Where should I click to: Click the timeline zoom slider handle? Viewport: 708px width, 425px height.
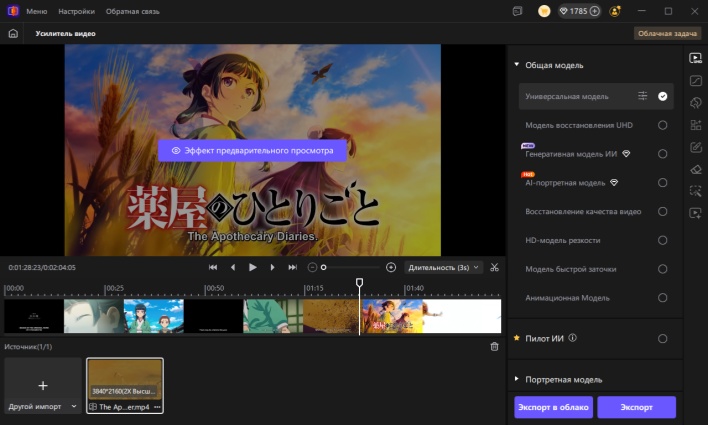323,267
